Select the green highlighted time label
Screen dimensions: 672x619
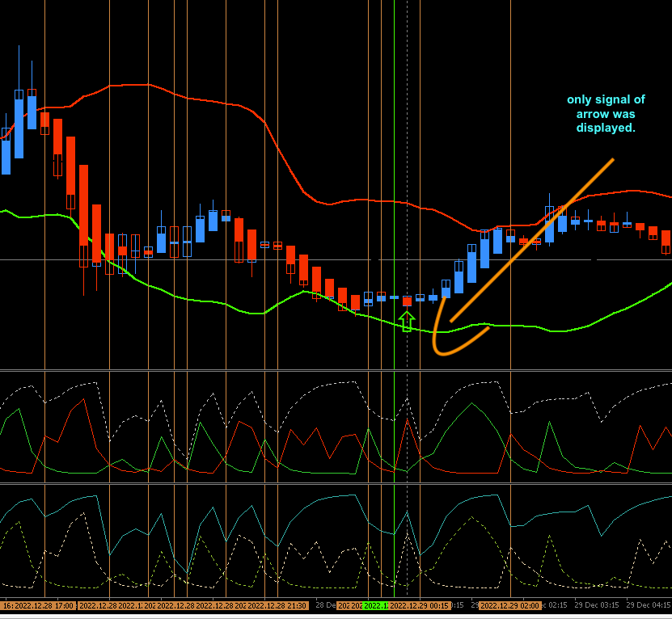375,606
